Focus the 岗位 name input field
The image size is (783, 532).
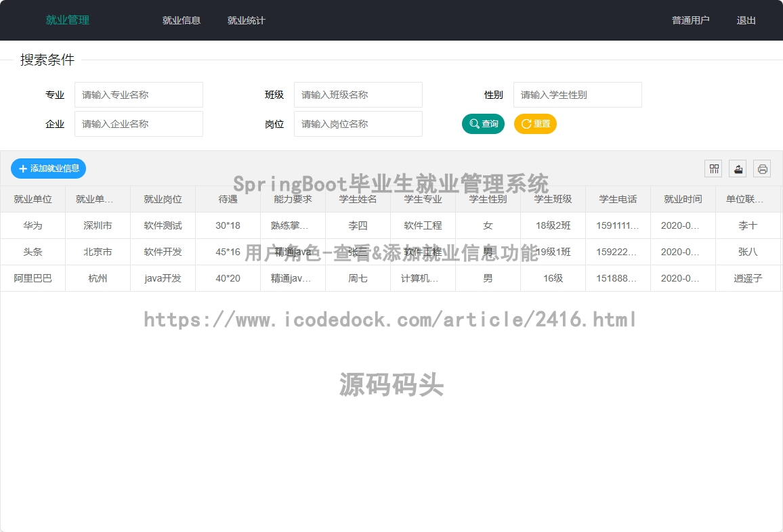pyautogui.click(x=358, y=124)
